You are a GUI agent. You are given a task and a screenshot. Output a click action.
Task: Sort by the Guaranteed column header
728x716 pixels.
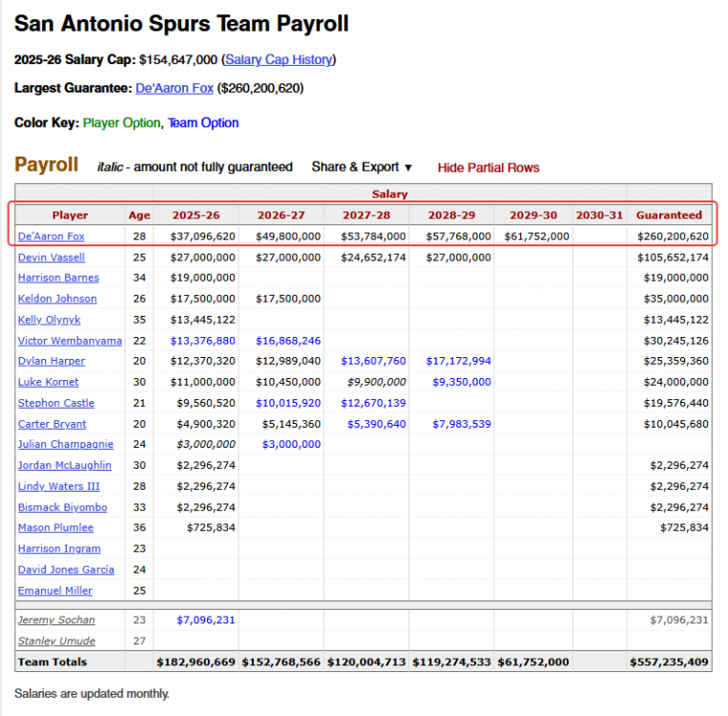(x=669, y=215)
